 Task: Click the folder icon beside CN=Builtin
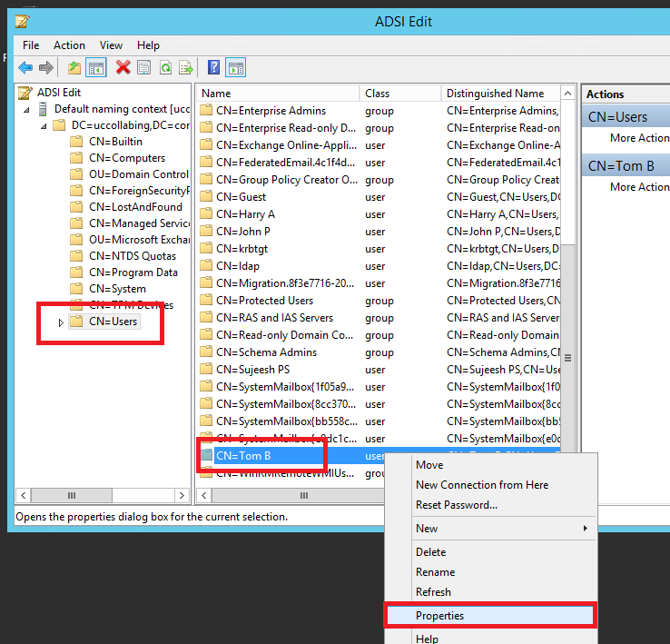76,142
